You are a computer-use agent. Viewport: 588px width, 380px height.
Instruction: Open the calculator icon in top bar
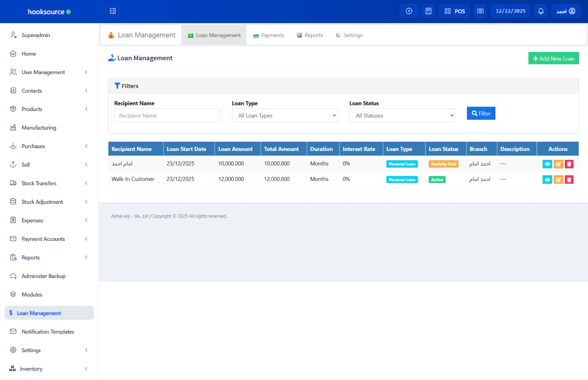click(x=428, y=11)
